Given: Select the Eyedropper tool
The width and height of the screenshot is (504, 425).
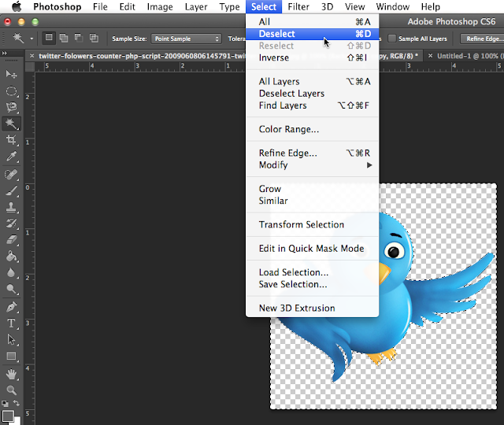Looking at the screenshot, I should (11, 157).
